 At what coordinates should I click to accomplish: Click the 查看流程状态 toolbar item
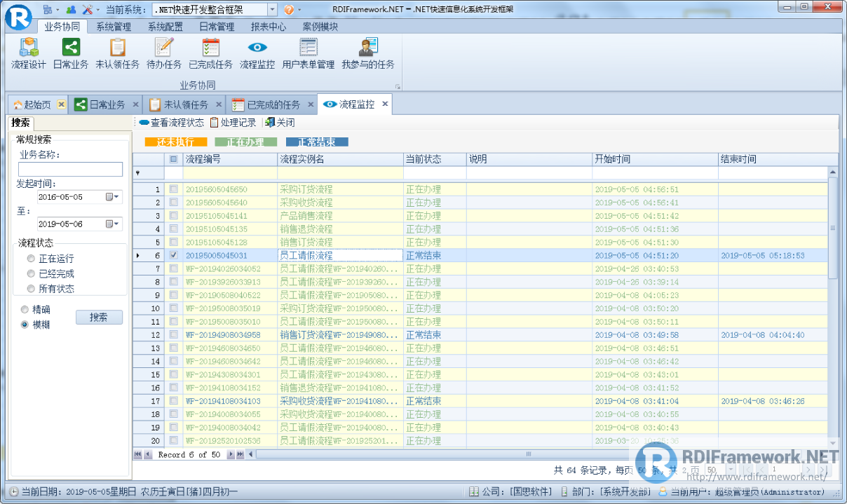[x=172, y=123]
